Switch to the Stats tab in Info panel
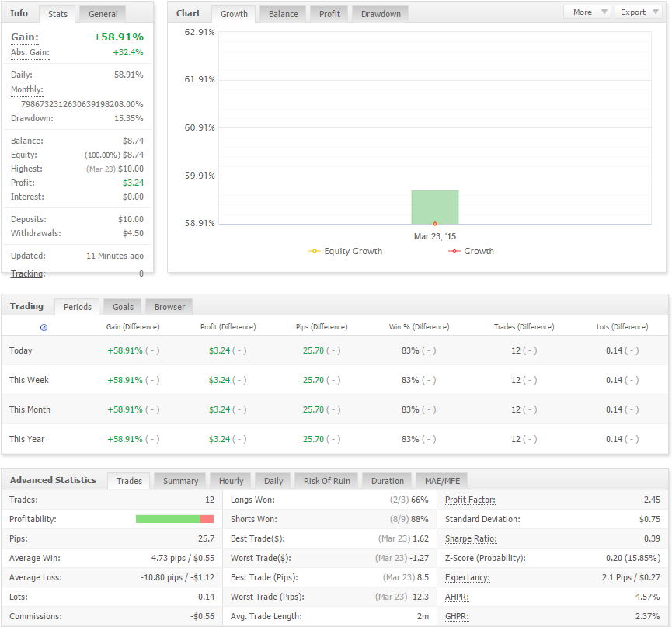This screenshot has width=672, height=627. tap(57, 14)
